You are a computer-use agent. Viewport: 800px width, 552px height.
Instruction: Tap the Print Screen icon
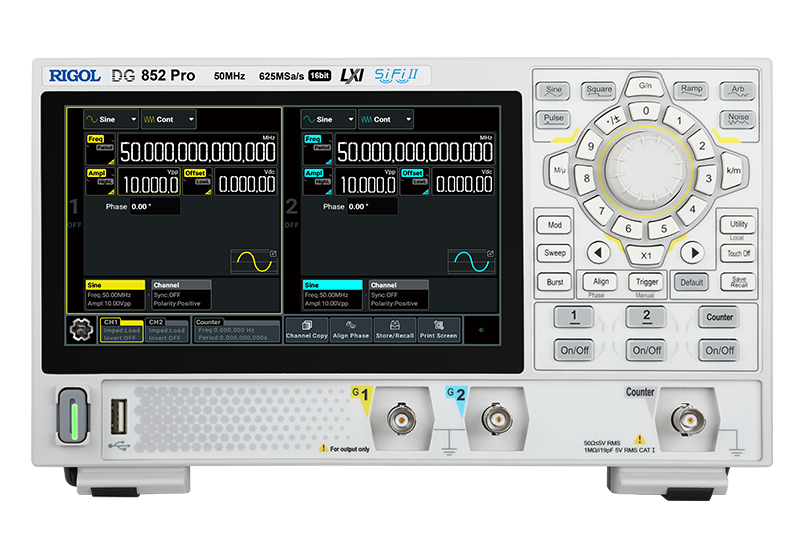pyautogui.click(x=439, y=330)
